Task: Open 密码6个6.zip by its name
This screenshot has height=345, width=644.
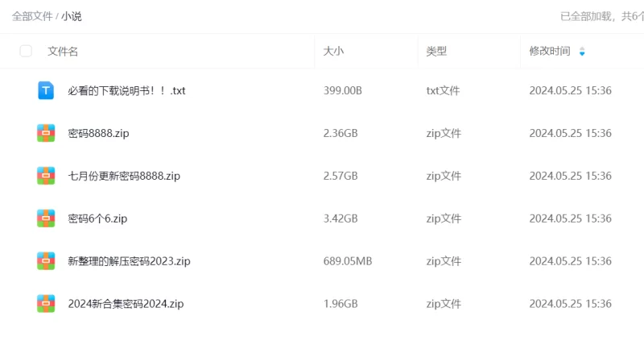Action: point(97,218)
